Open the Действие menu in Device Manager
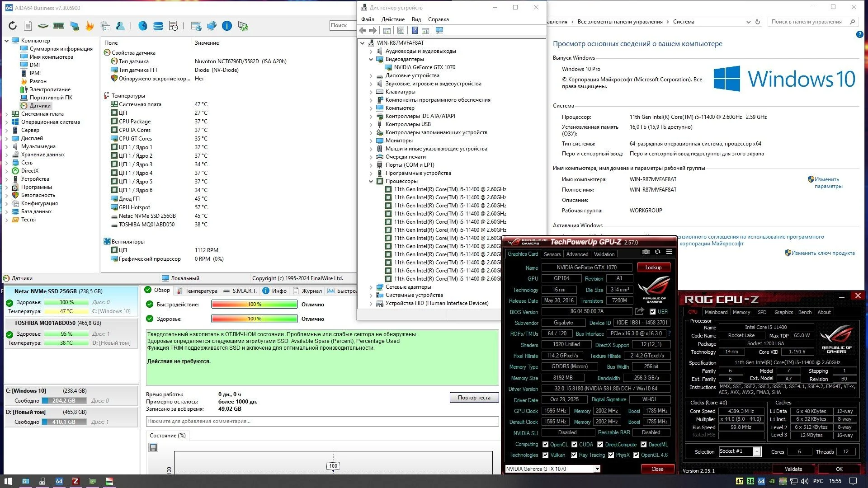Image resolution: width=868 pixels, height=488 pixels. pyautogui.click(x=393, y=19)
